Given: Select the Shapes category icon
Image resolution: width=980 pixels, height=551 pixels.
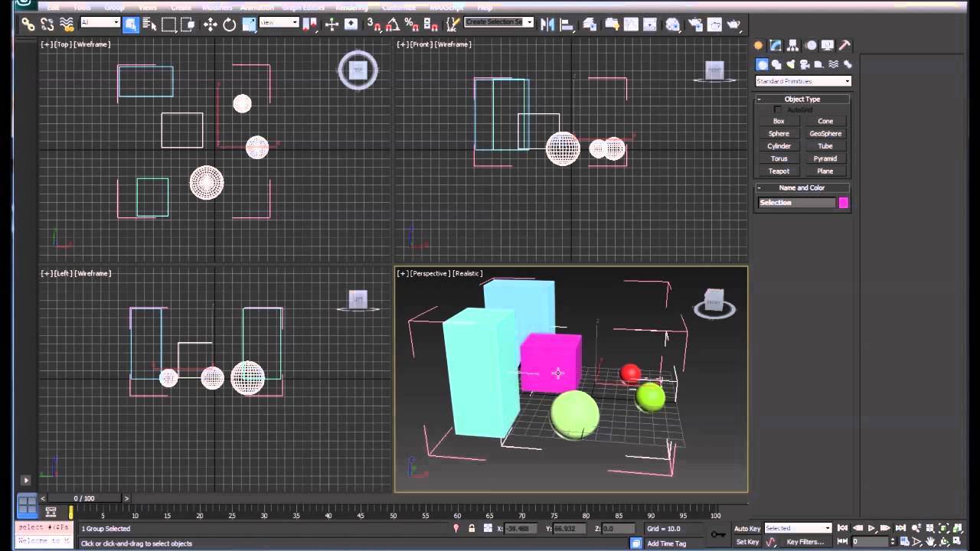Looking at the screenshot, I should 776,64.
